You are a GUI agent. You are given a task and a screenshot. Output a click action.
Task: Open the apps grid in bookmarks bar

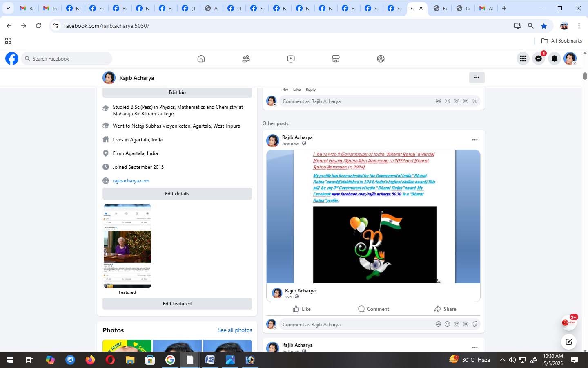click(x=8, y=41)
